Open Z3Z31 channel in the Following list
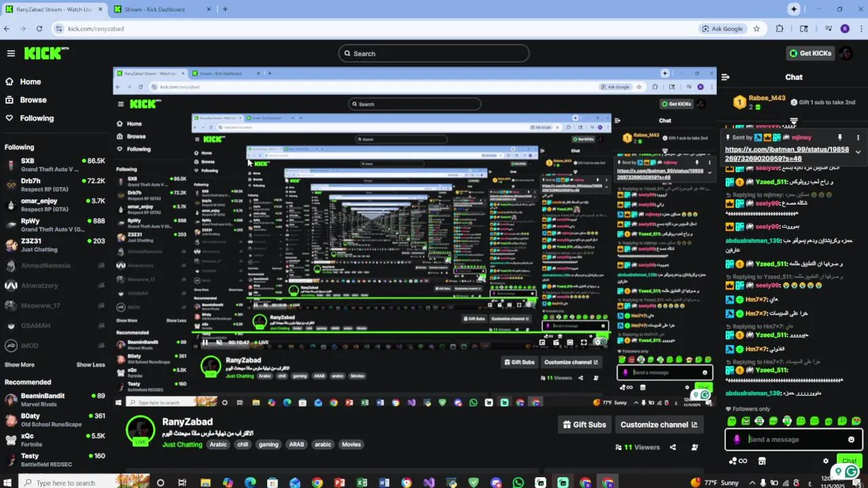 54,245
